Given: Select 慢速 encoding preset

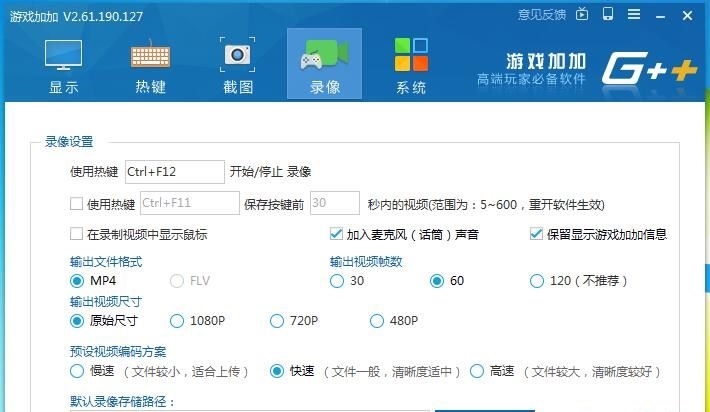Looking at the screenshot, I should pos(77,371).
